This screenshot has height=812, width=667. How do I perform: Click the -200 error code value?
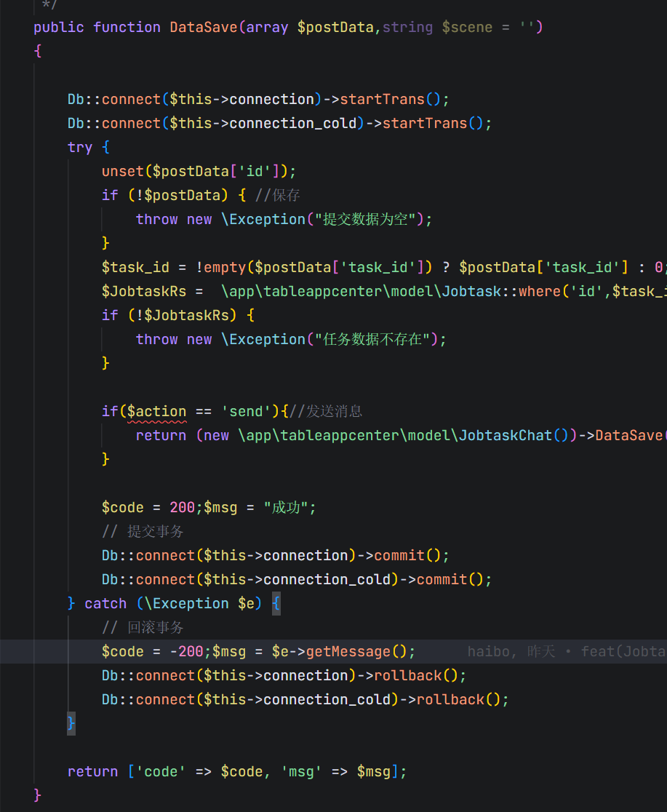click(x=186, y=651)
